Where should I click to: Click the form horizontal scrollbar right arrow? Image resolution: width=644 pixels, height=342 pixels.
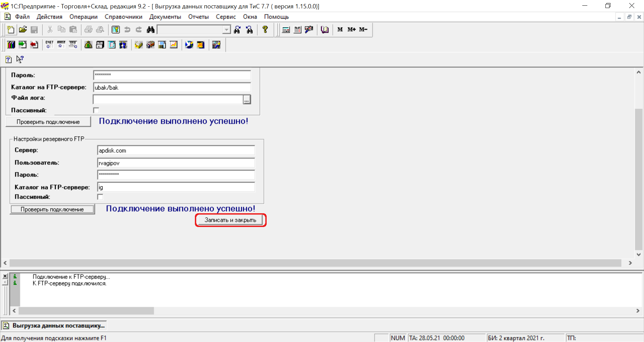[630, 263]
